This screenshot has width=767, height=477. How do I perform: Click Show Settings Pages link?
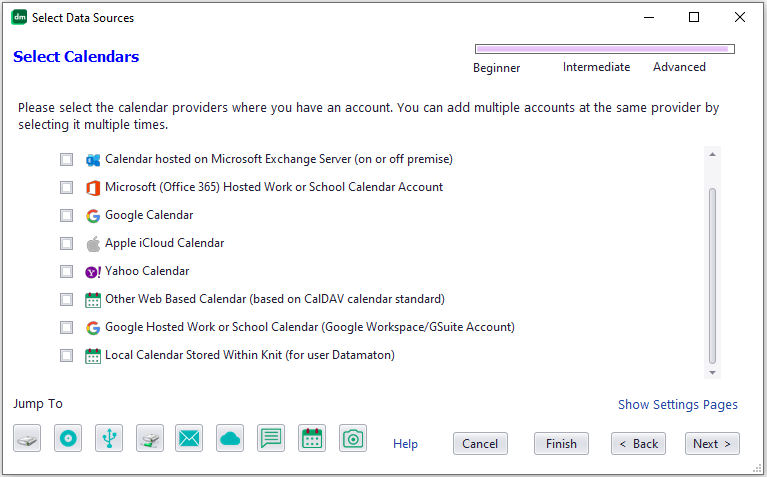(677, 405)
